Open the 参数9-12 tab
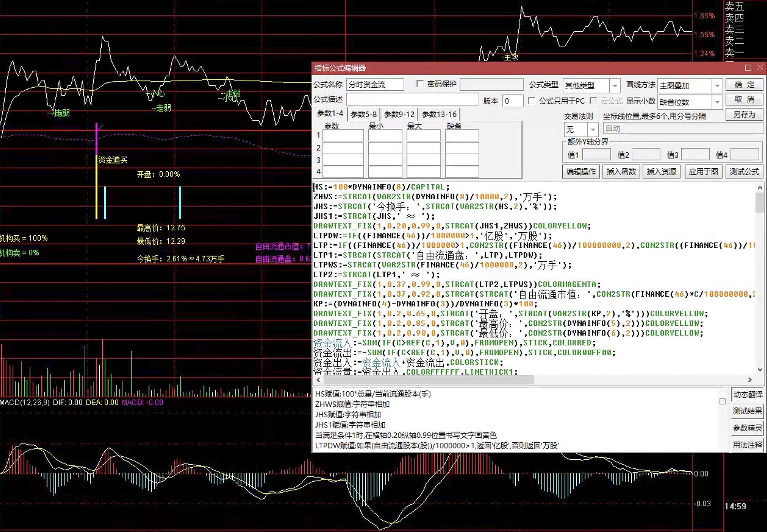The image size is (767, 532). [399, 114]
